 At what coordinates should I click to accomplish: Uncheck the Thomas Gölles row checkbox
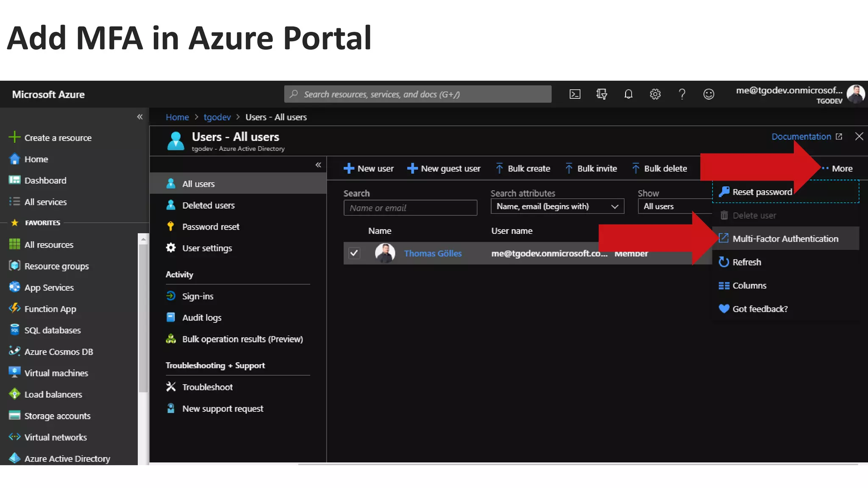(354, 253)
